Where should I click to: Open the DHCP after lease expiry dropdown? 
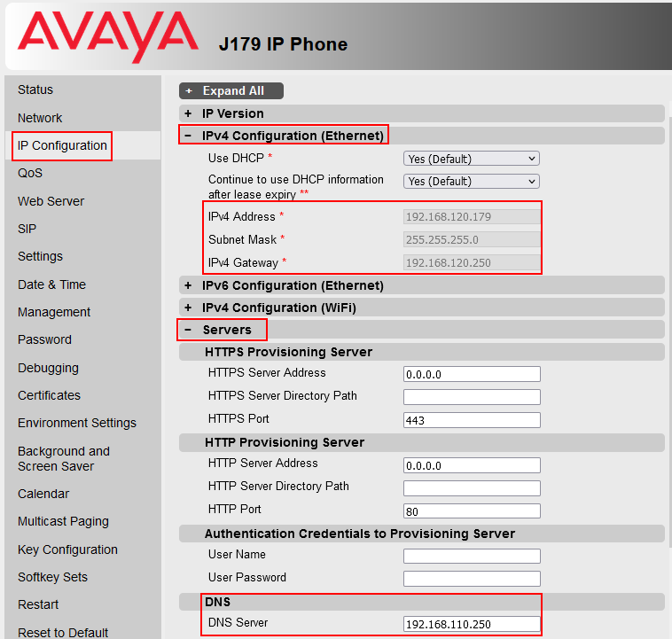pyautogui.click(x=471, y=181)
